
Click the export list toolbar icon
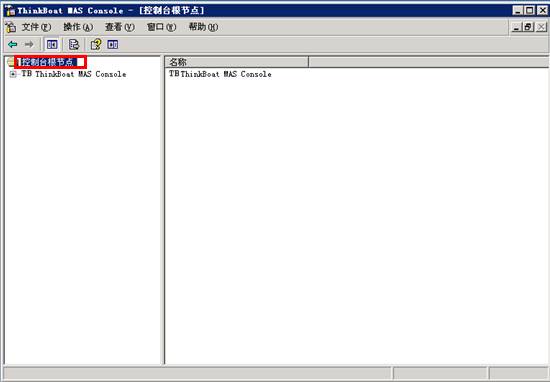coord(74,45)
